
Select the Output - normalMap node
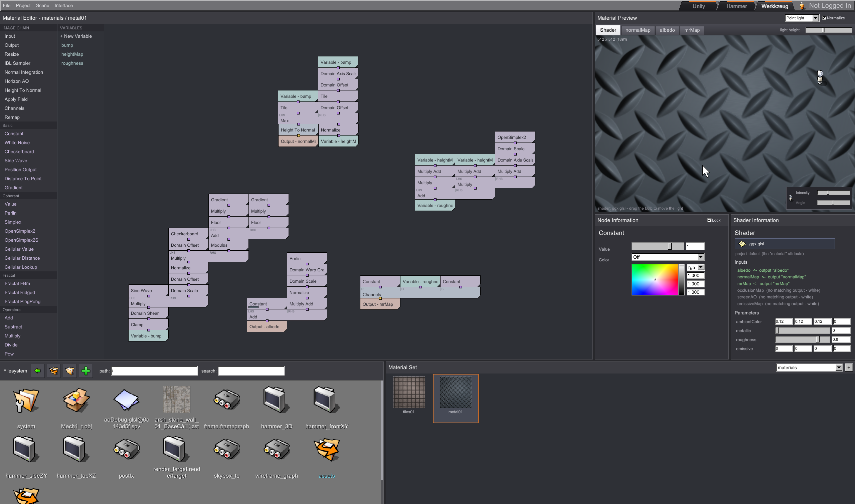(x=298, y=141)
